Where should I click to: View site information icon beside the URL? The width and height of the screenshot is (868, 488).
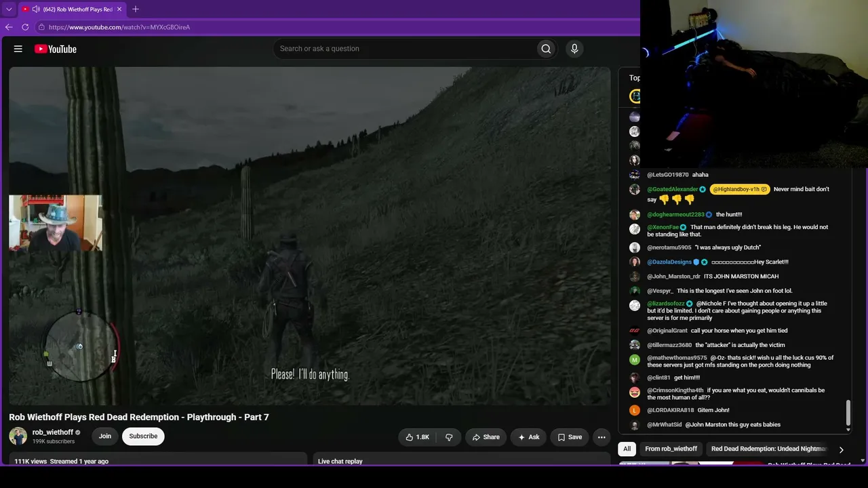tap(41, 27)
